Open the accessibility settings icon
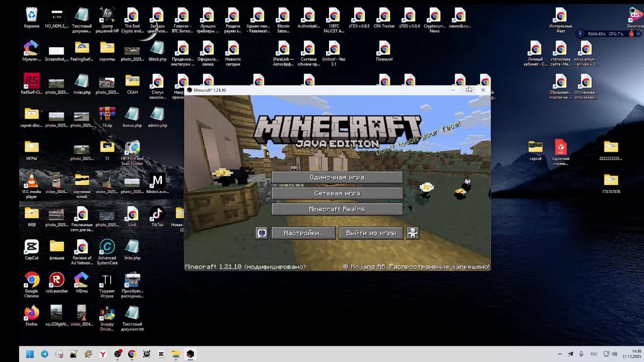The width and height of the screenshot is (644, 362). (x=413, y=233)
